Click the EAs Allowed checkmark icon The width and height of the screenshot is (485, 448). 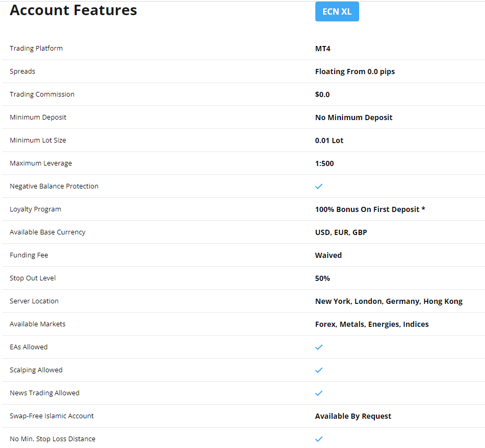(319, 347)
